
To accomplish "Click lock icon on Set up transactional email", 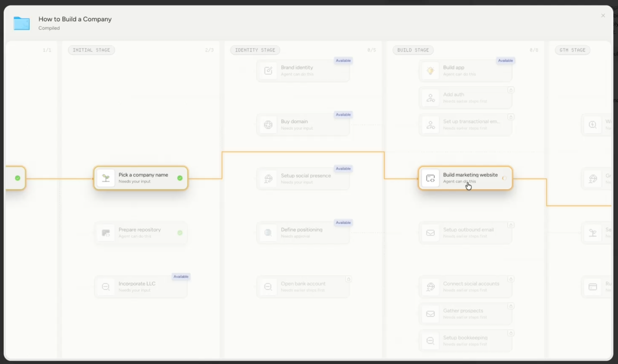I will tap(511, 117).
